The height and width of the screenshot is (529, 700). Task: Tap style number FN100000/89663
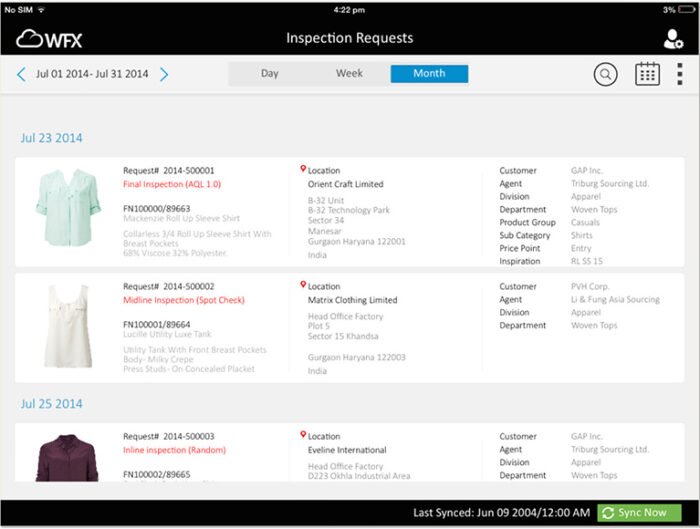(x=156, y=208)
